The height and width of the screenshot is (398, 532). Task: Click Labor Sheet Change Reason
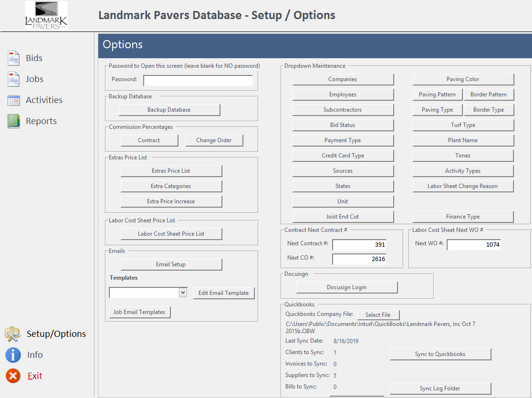click(x=463, y=186)
